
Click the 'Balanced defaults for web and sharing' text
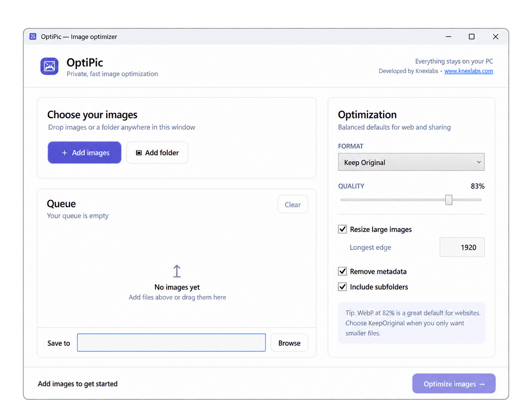coord(394,127)
